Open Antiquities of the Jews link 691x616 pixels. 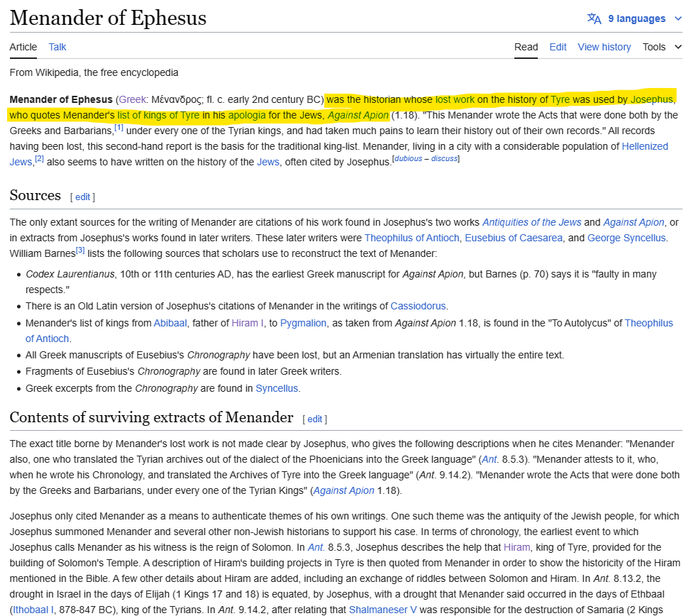coord(531,222)
